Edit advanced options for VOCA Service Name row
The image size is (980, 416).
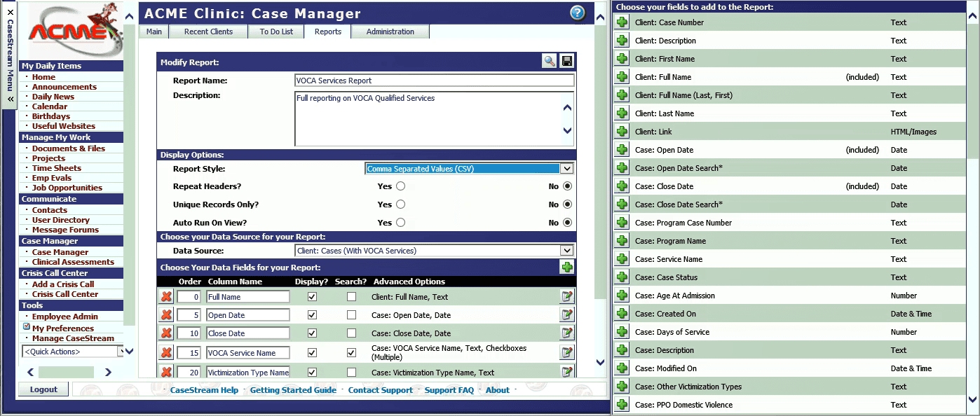(x=567, y=353)
